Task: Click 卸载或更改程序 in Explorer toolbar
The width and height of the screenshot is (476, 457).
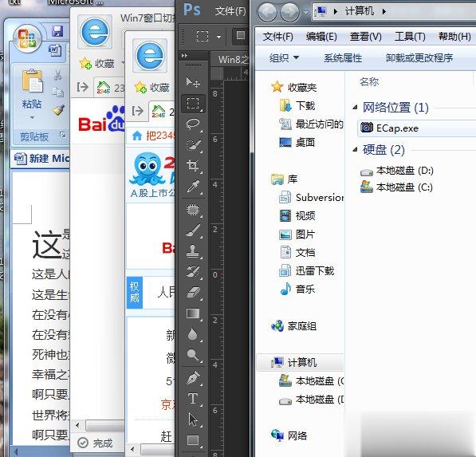Action: click(419, 57)
